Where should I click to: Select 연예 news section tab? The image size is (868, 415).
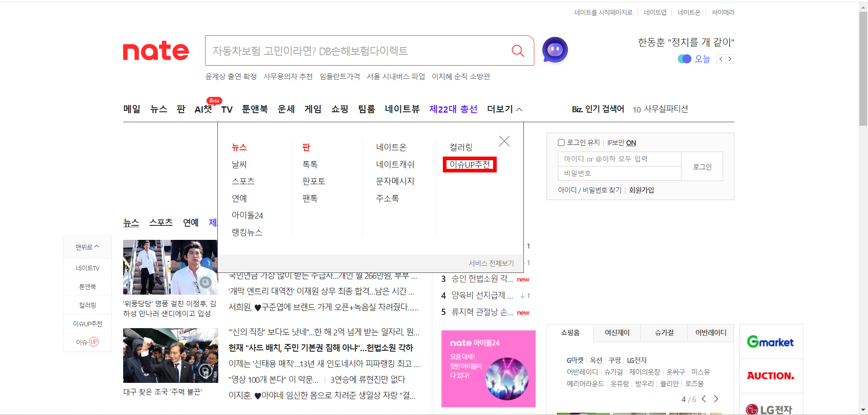(191, 223)
